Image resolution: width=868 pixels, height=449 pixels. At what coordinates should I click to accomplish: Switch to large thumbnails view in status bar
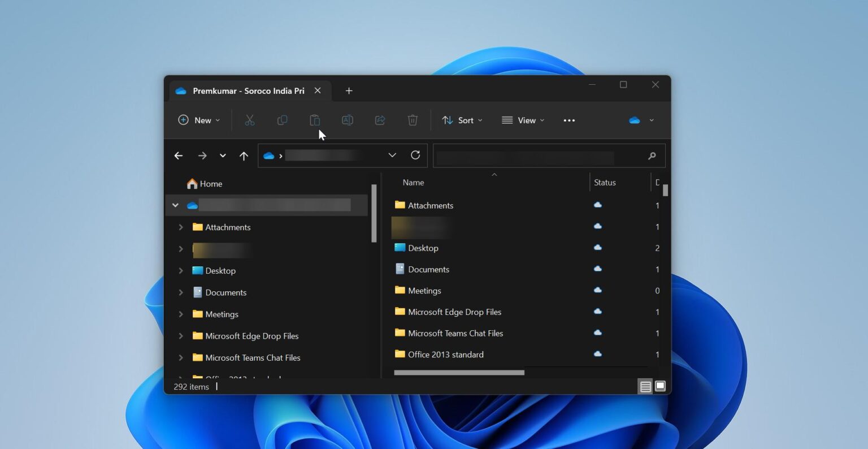pyautogui.click(x=659, y=386)
